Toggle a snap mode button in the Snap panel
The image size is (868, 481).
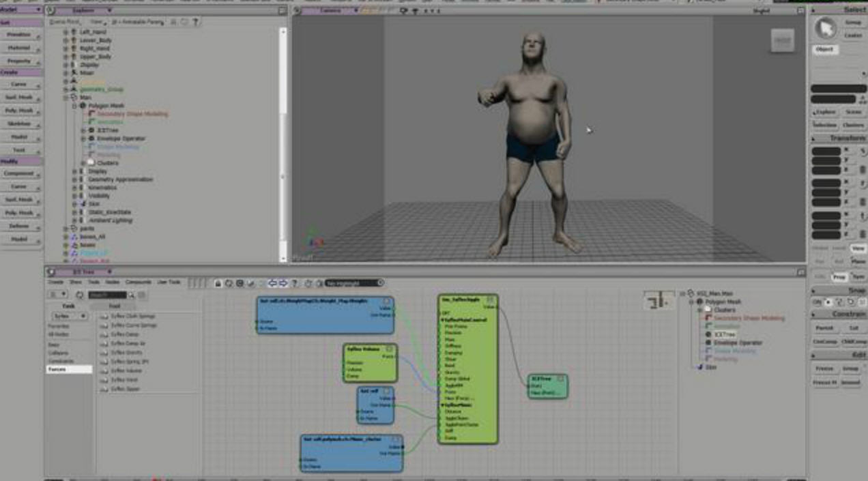[828, 302]
